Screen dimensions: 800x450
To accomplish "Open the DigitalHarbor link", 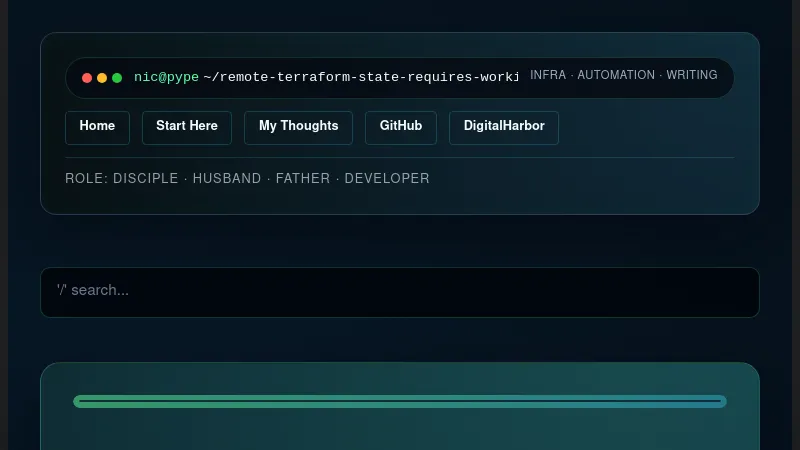I will (504, 127).
